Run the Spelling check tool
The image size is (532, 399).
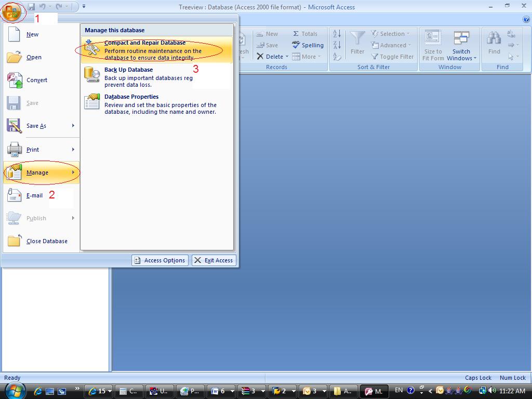pyautogui.click(x=308, y=45)
